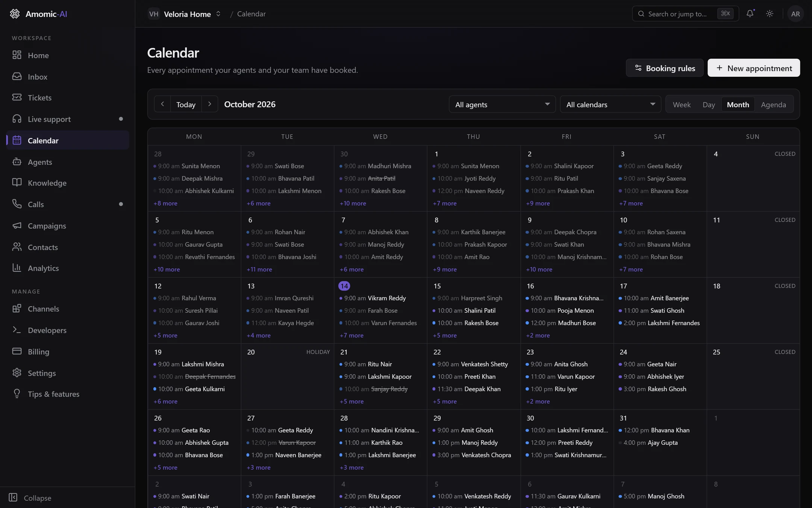Open Home in sidebar
This screenshot has width=812, height=508.
click(x=68, y=55)
